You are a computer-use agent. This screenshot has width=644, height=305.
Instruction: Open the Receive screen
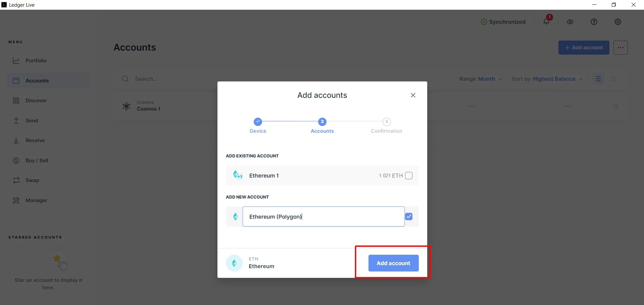[35, 140]
